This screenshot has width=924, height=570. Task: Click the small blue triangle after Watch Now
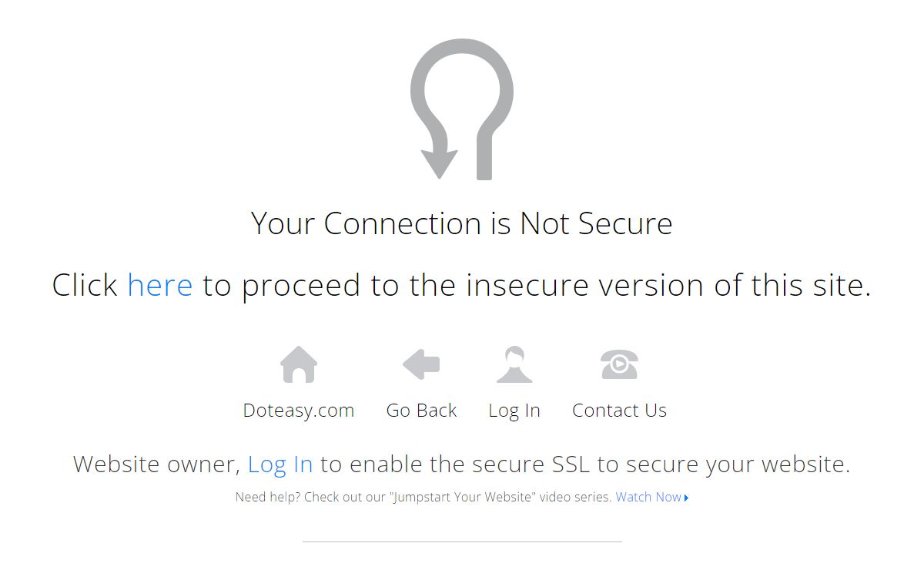tap(686, 498)
